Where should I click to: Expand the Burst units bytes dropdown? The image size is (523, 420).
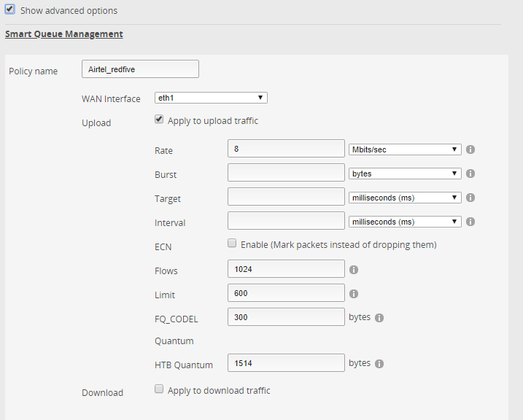(x=405, y=174)
